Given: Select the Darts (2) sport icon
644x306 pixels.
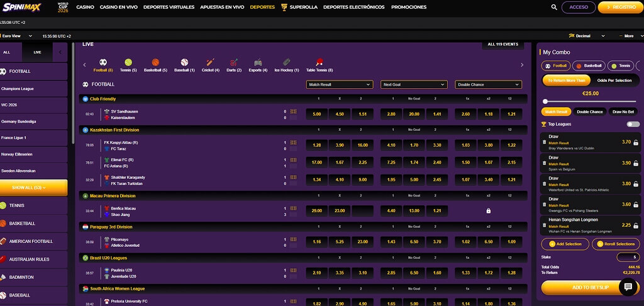Looking at the screenshot, I should pyautogui.click(x=234, y=62).
